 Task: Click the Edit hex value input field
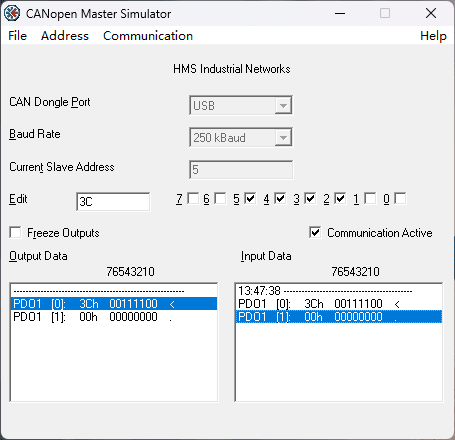pos(113,202)
